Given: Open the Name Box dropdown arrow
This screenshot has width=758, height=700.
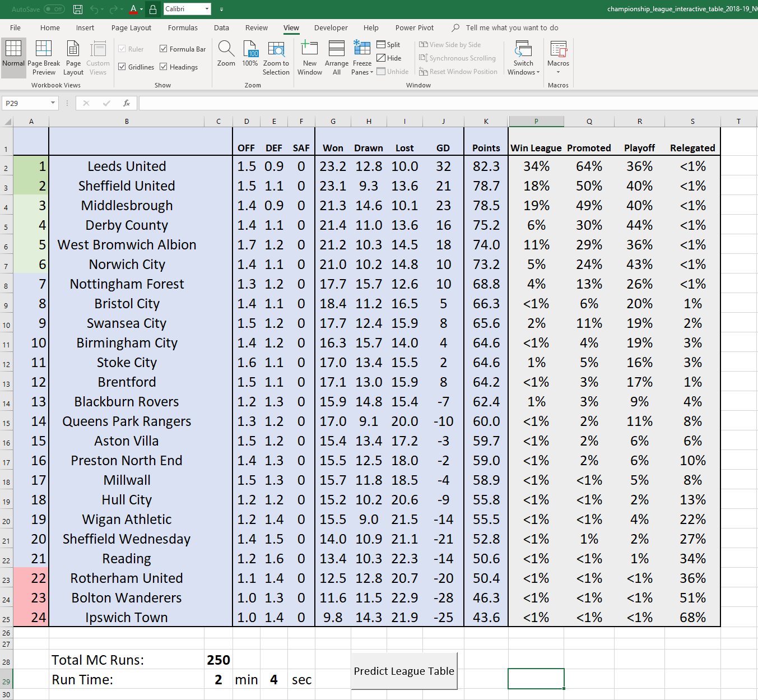Looking at the screenshot, I should click(x=53, y=103).
